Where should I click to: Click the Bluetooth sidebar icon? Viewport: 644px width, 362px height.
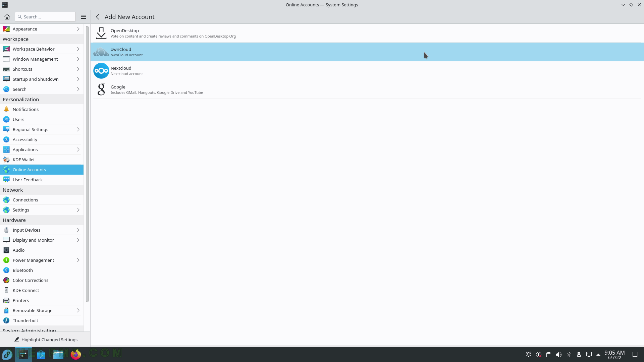point(6,270)
